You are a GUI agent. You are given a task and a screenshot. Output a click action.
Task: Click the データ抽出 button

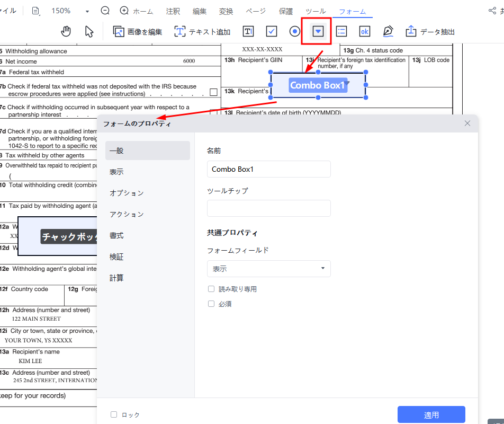pos(430,32)
